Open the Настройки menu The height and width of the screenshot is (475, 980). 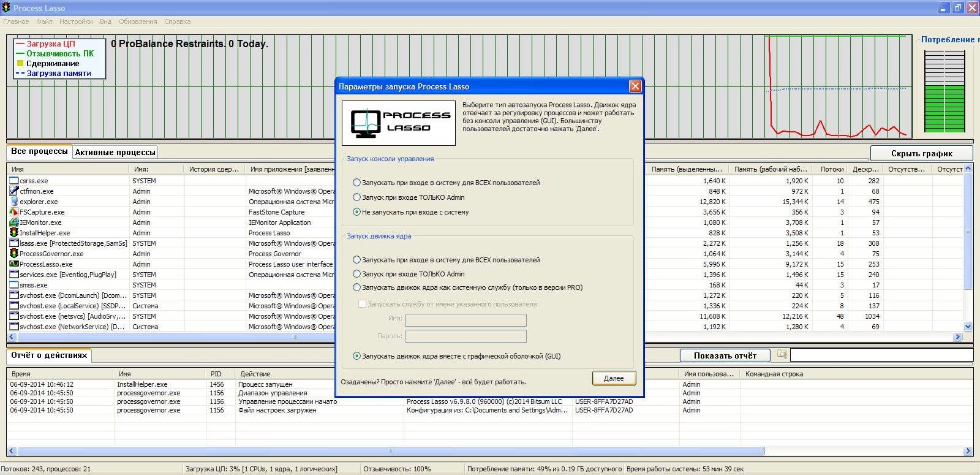tap(76, 21)
